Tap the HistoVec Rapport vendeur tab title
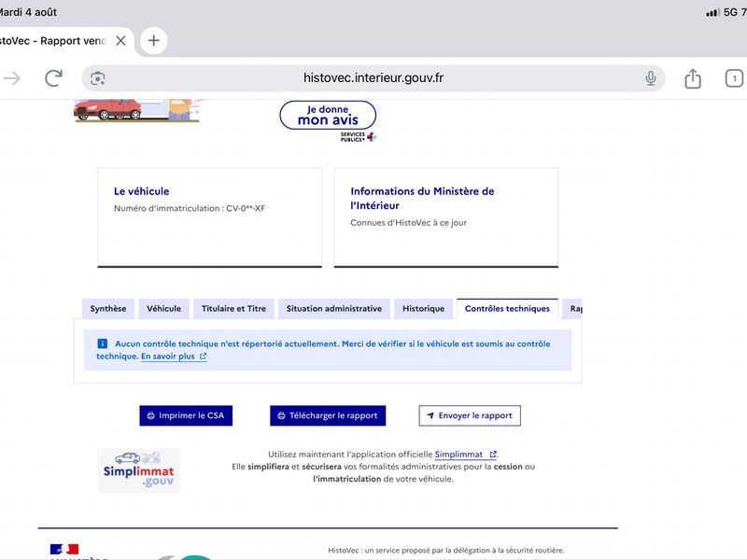747x560 pixels. (52, 41)
